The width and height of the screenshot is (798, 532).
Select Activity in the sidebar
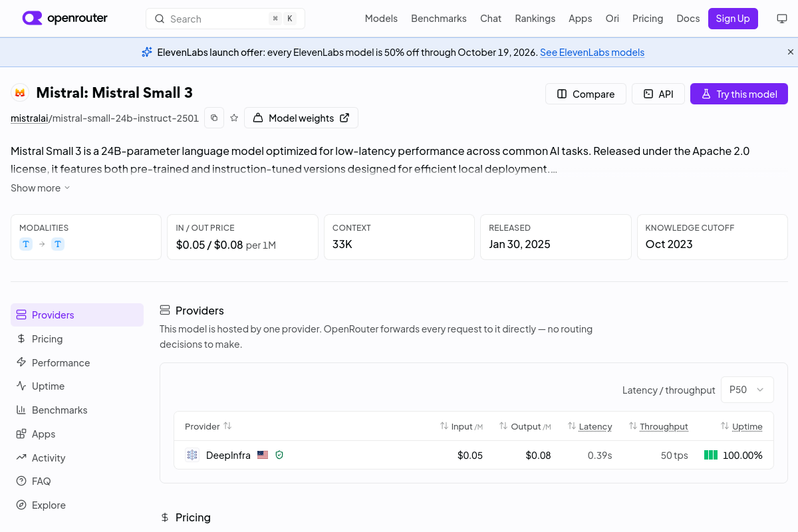tap(77, 458)
